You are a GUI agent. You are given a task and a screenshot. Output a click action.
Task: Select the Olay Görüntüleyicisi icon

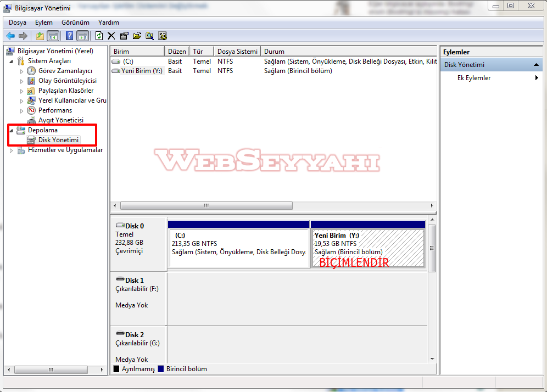pyautogui.click(x=31, y=81)
